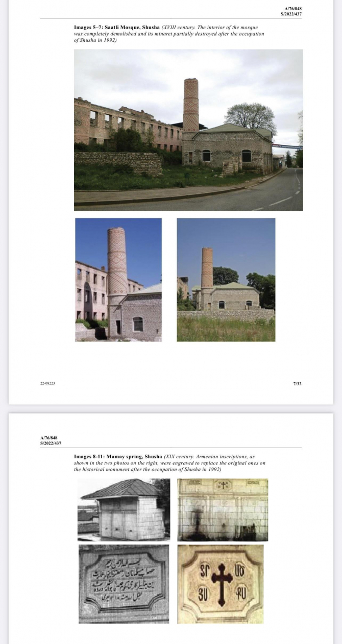Select the caption title "Images 5–7: Saatli Mosque, Shusha"
The image size is (342, 644).
[x=117, y=27]
